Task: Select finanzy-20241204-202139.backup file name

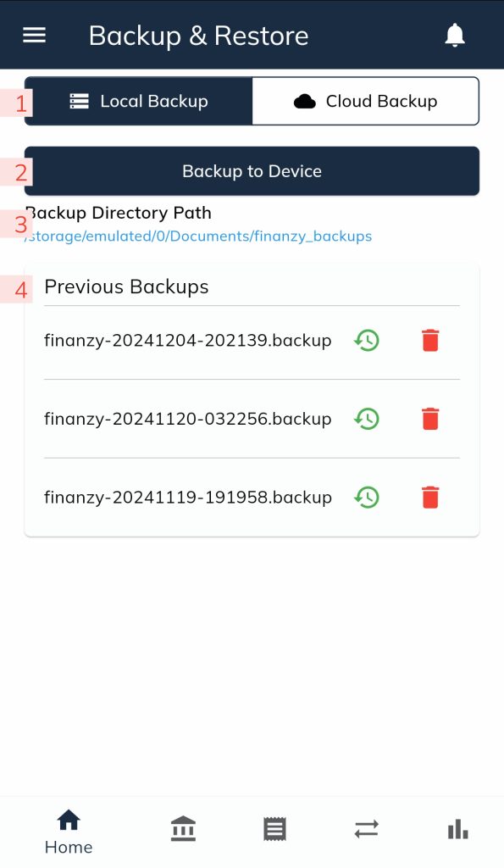Action: [187, 341]
